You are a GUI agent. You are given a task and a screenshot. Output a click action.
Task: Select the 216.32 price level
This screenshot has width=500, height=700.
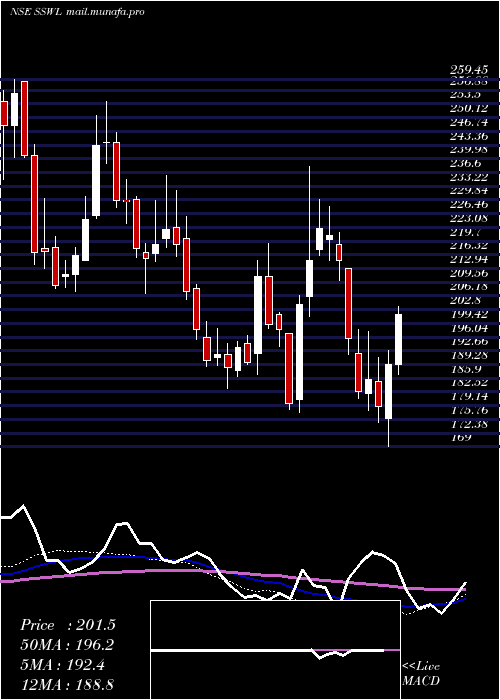tap(468, 245)
